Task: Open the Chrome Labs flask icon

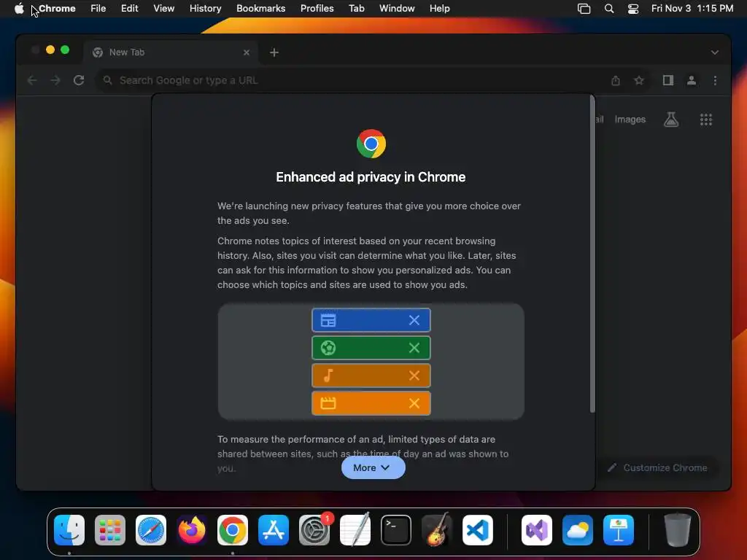Action: click(x=671, y=120)
